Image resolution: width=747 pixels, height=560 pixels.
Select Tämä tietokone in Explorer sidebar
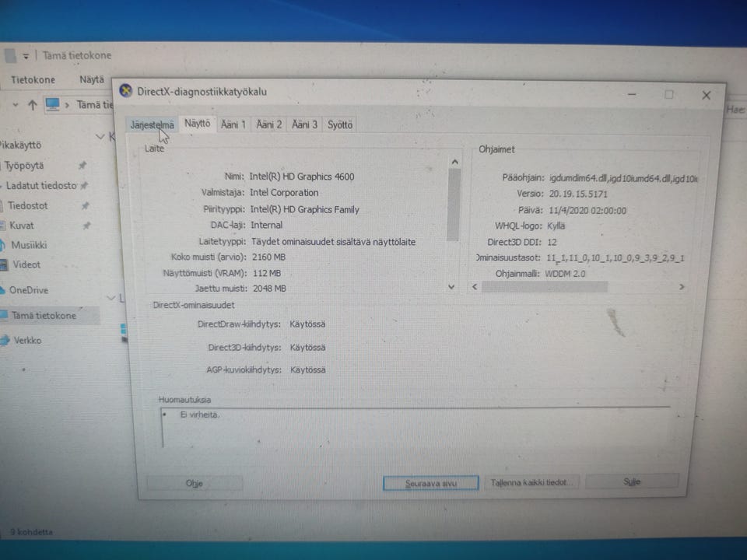tap(44, 315)
